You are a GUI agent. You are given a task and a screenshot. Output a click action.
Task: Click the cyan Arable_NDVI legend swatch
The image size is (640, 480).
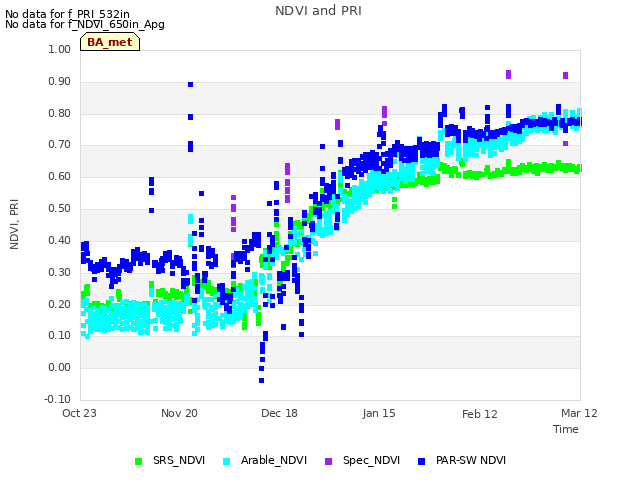[227, 461]
